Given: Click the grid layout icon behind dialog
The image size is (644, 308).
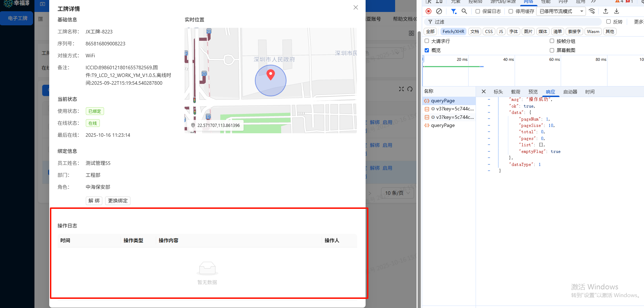Looking at the screenshot, I should click(x=411, y=33).
